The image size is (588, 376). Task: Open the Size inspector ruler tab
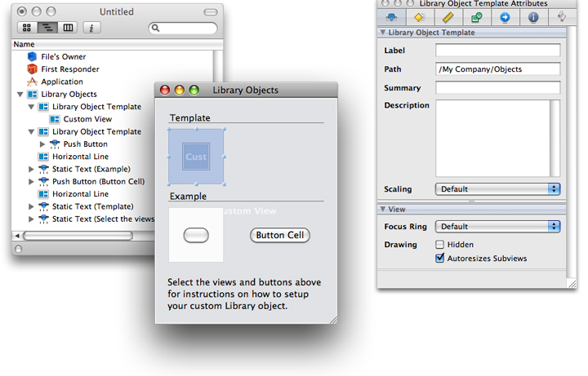point(448,17)
